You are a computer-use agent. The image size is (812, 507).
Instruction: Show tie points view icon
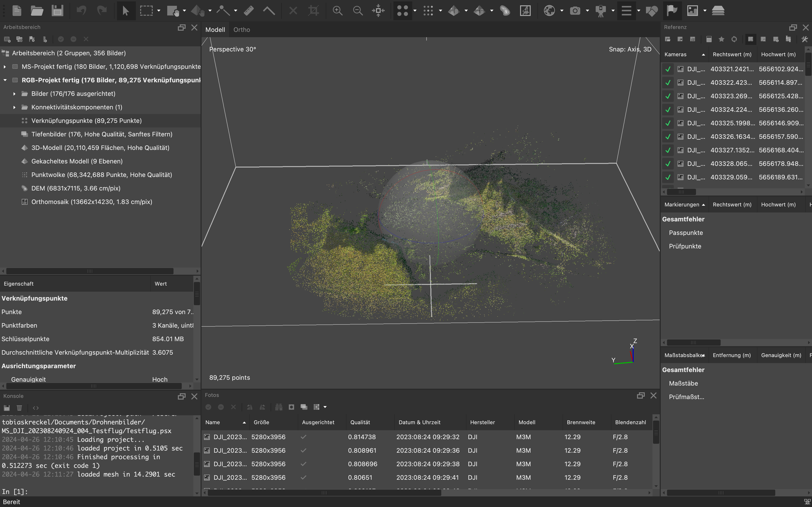coord(402,11)
